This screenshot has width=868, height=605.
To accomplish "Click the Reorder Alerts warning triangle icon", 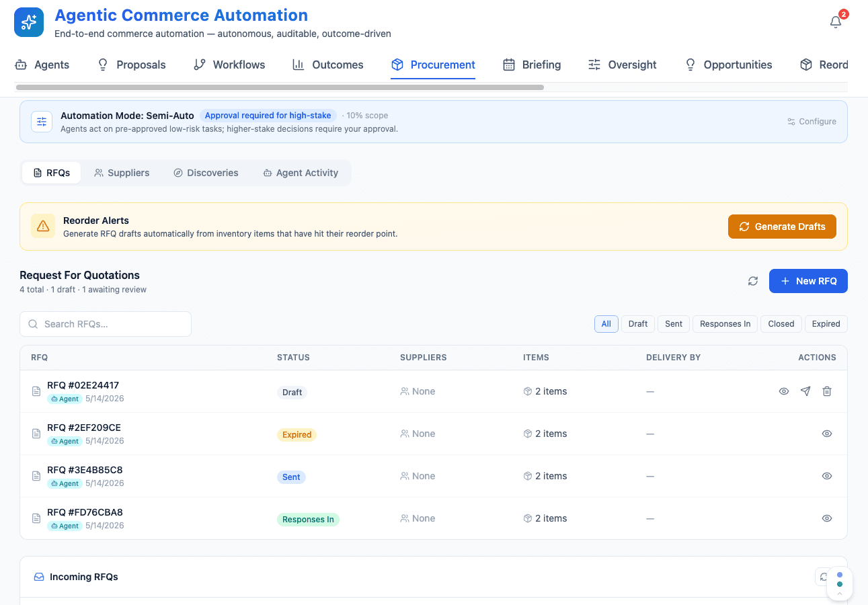I will click(x=43, y=227).
